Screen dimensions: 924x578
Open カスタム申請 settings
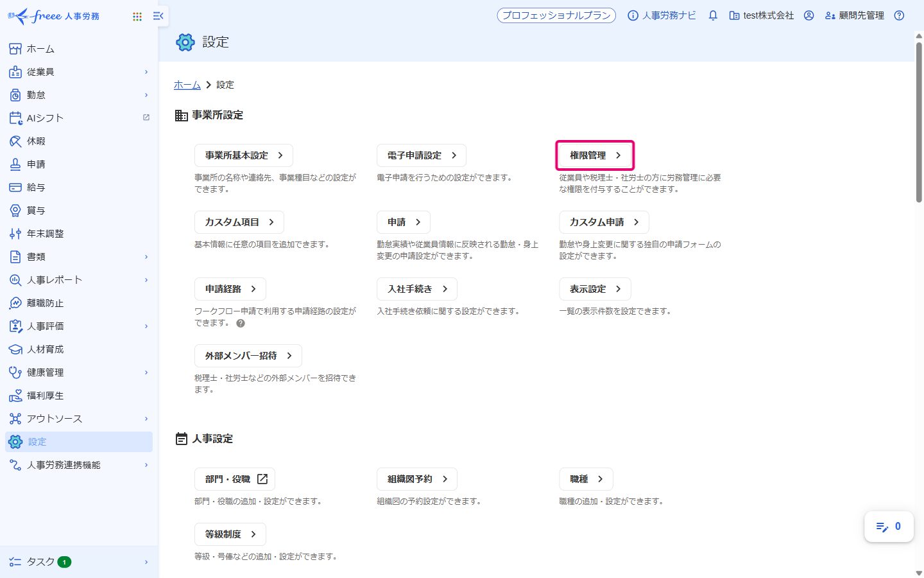pyautogui.click(x=604, y=222)
